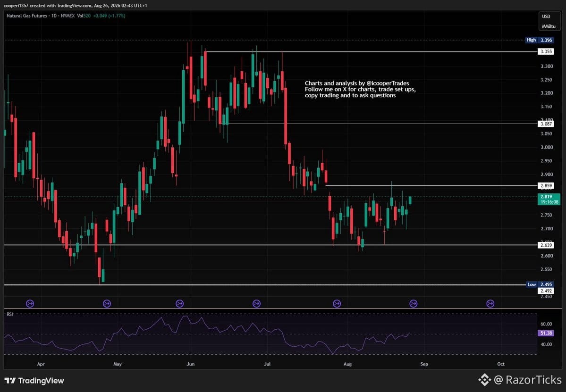
Task: Select the 2.639 horizontal support line
Action: 271,245
